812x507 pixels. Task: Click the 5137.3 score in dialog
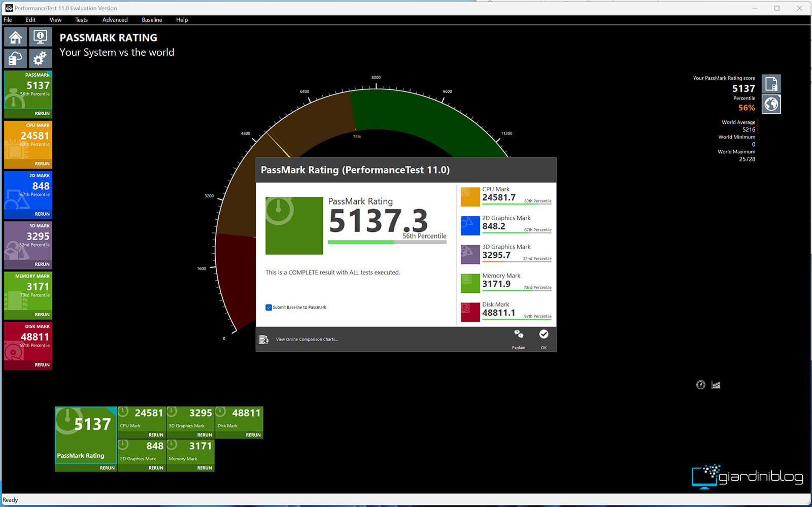(x=379, y=221)
